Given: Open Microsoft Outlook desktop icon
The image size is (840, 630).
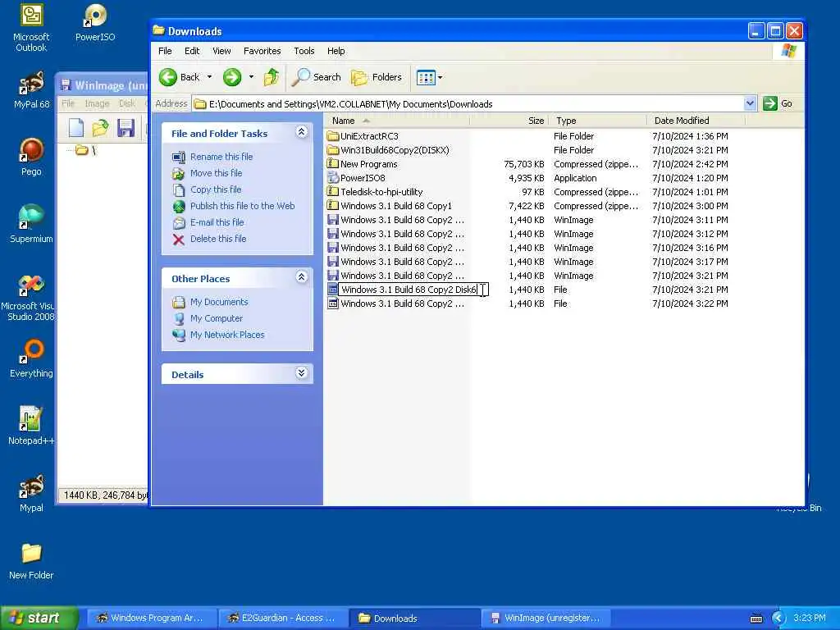Looking at the screenshot, I should click(x=31, y=28).
